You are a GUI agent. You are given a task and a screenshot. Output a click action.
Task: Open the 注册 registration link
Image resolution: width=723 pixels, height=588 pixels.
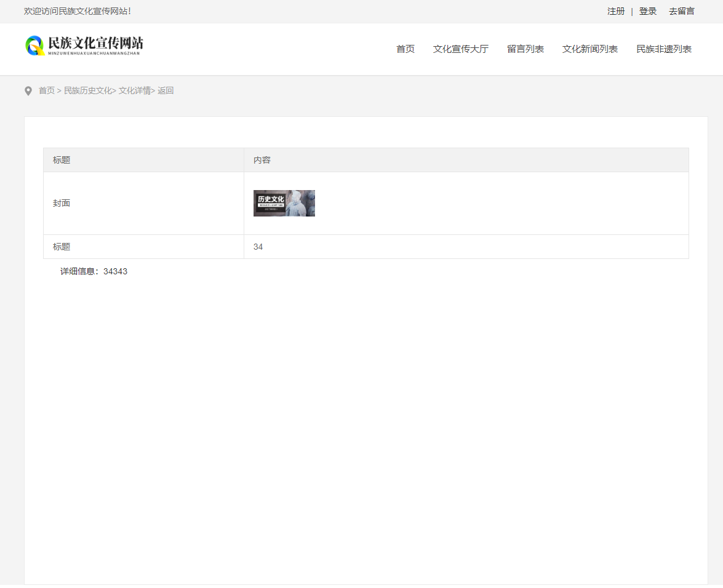(615, 11)
